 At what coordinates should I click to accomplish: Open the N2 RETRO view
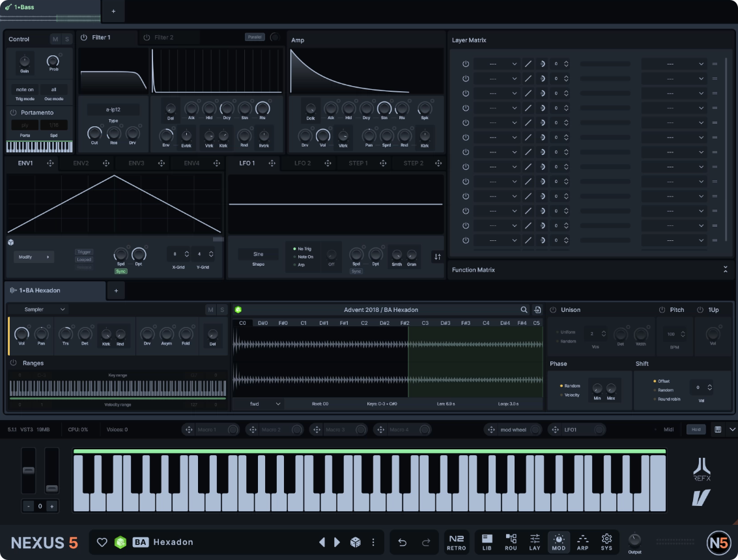pos(457,542)
